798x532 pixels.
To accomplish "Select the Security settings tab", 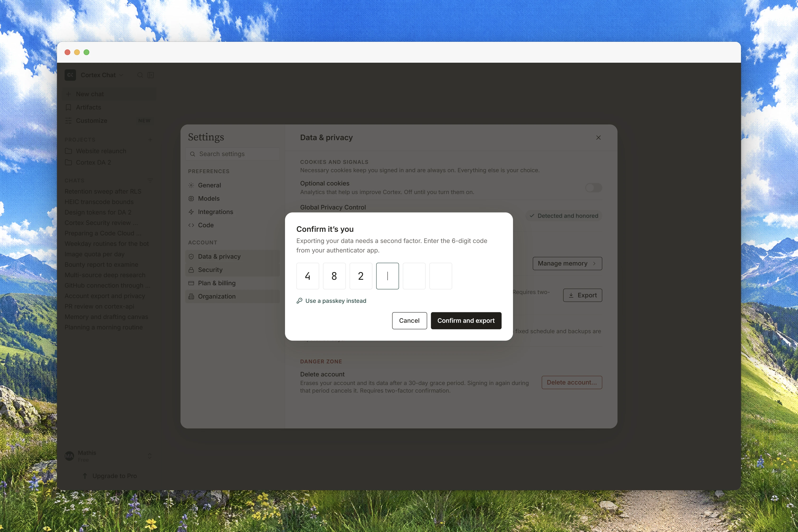I will pyautogui.click(x=233, y=270).
